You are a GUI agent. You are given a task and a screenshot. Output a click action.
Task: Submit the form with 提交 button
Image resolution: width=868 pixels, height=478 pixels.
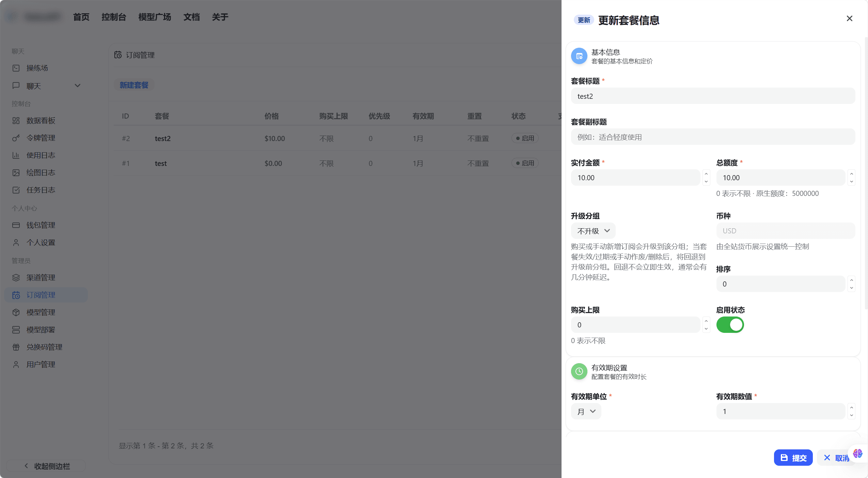793,457
